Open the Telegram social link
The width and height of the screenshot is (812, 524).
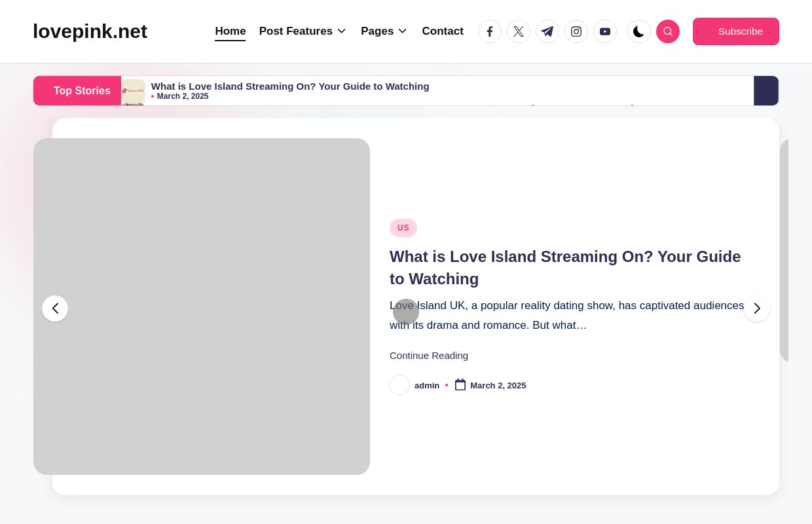coord(547,31)
